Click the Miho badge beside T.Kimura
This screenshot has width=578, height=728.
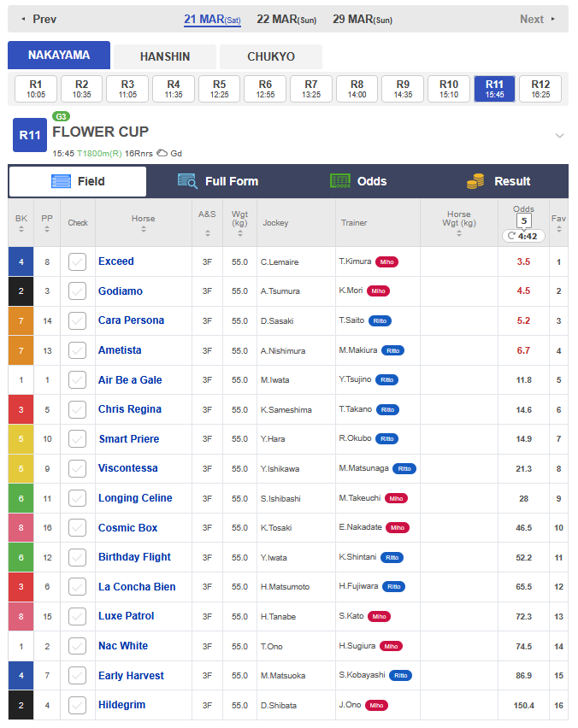point(386,261)
